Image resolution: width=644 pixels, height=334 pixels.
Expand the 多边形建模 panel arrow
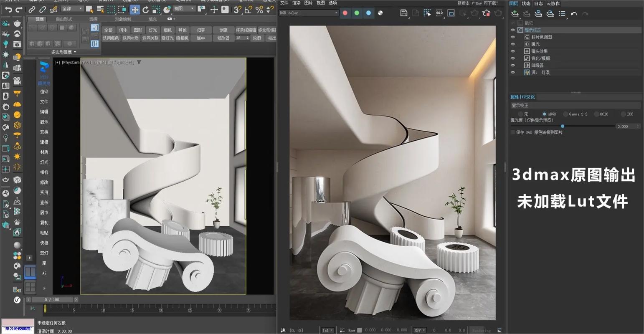click(x=75, y=52)
